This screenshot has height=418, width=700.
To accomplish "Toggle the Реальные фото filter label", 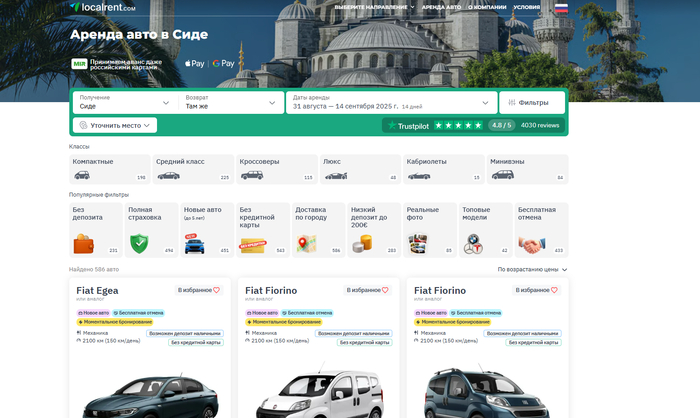I will 422,213.
